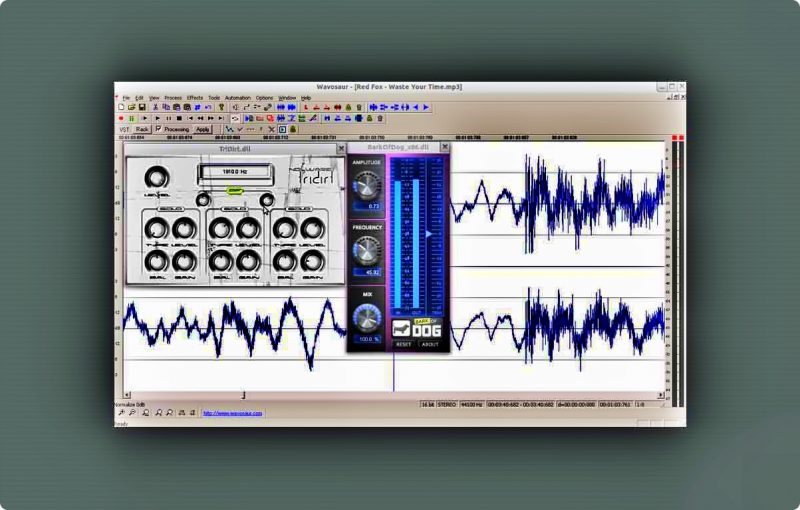
Task: Click the horizontal scrollbar right arrow
Action: pos(661,395)
